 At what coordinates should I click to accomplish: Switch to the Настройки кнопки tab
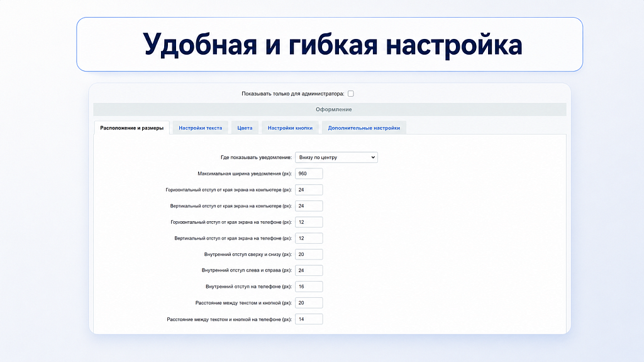pos(290,128)
